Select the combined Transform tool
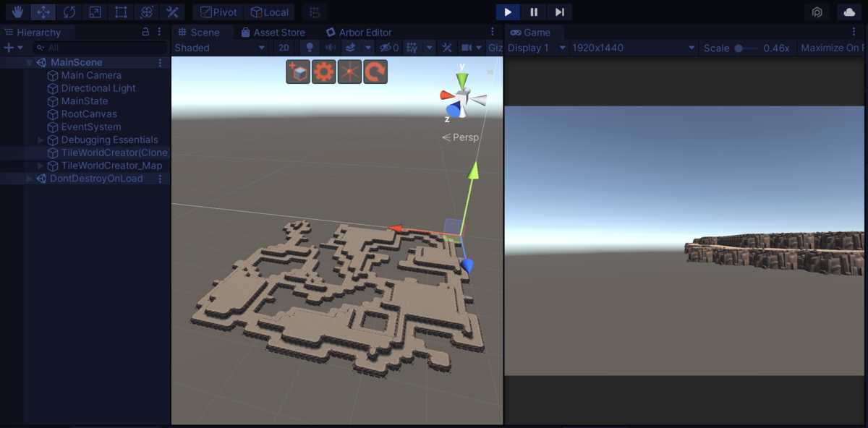This screenshot has height=428, width=868. click(146, 12)
